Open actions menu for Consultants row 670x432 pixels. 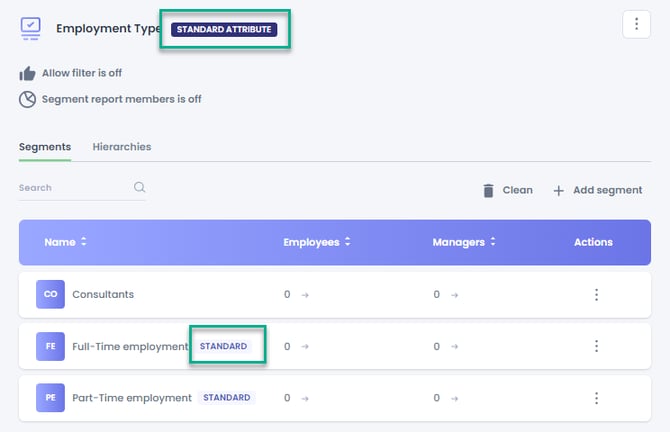[596, 295]
